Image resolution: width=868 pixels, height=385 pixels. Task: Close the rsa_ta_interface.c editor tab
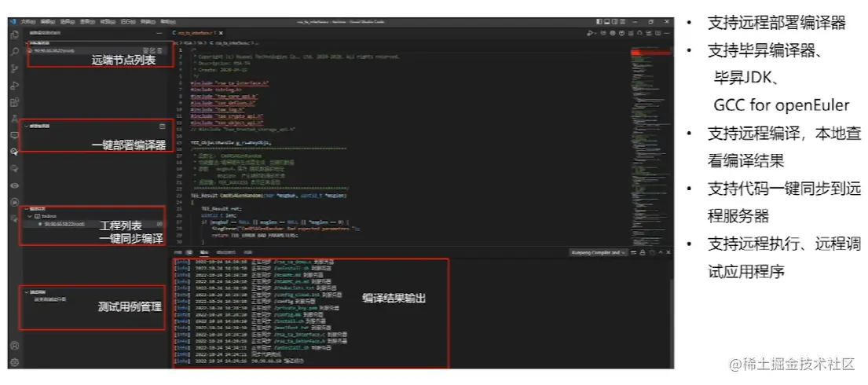tap(220, 33)
